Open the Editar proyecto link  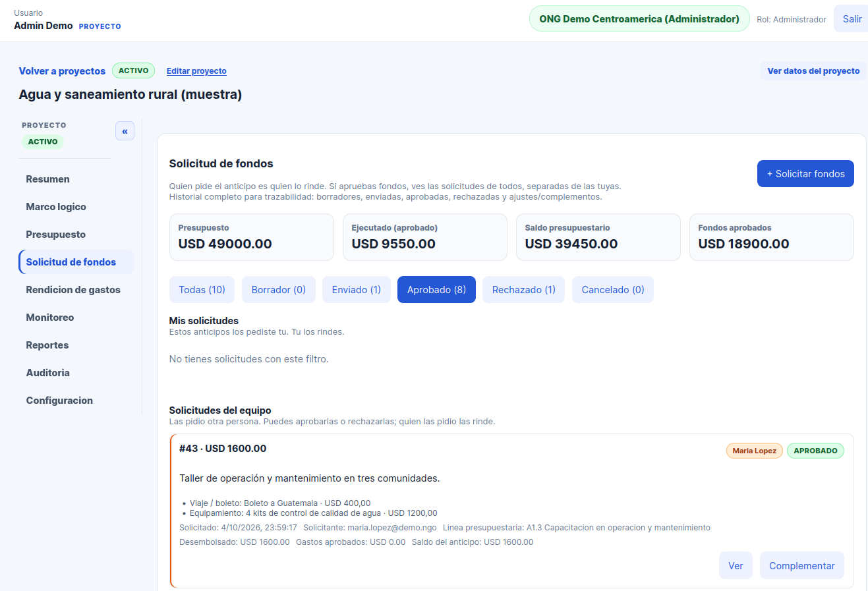(196, 71)
